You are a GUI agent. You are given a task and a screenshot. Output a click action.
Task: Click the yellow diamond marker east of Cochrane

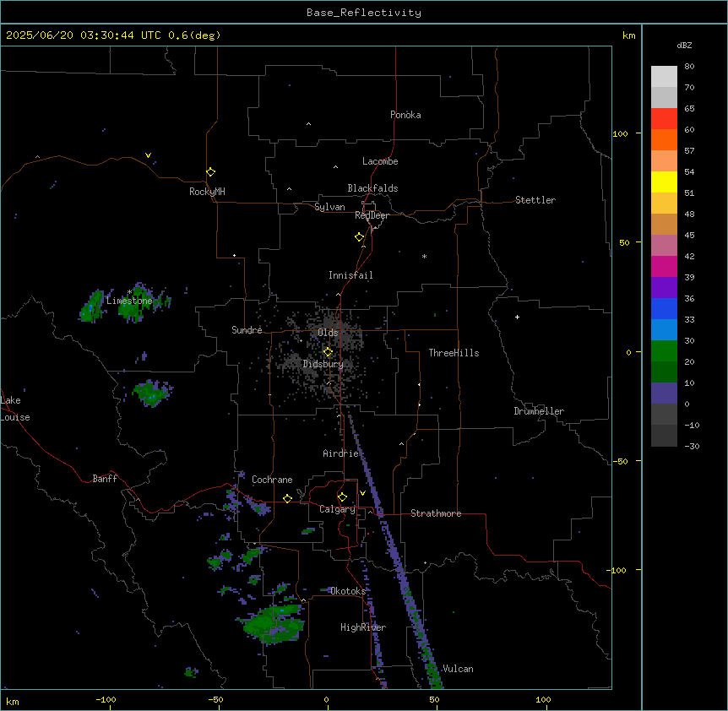287,498
